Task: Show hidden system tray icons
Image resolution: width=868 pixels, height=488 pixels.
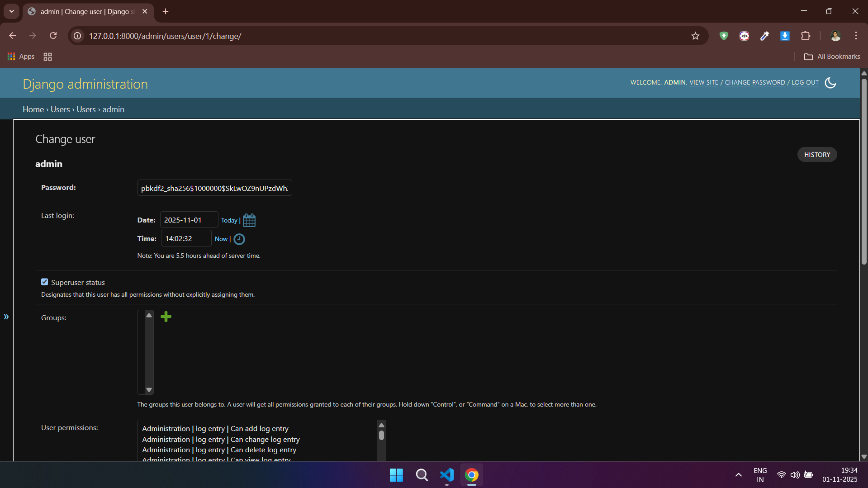Action: point(738,475)
